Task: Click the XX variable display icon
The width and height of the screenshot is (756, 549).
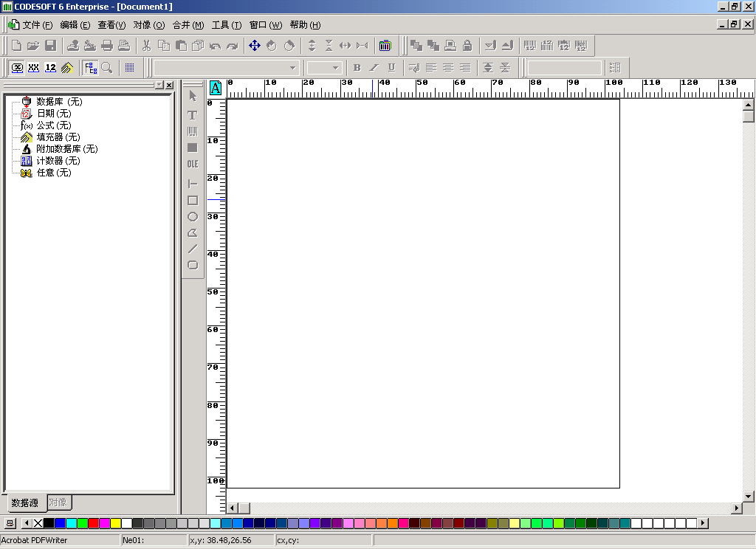Action: coord(33,68)
